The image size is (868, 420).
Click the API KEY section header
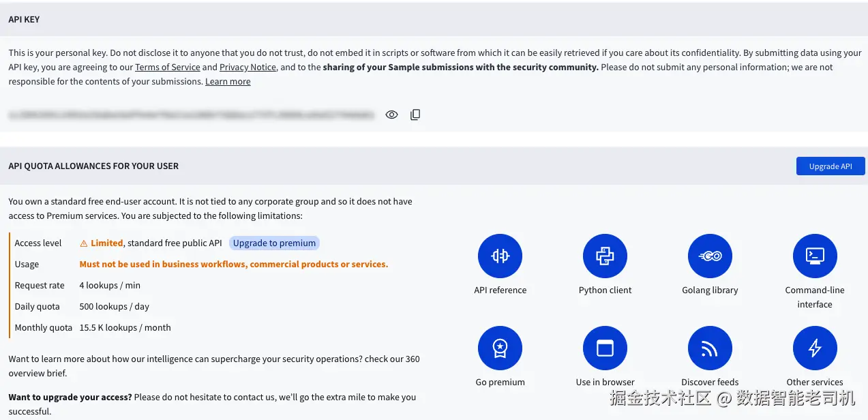[24, 20]
